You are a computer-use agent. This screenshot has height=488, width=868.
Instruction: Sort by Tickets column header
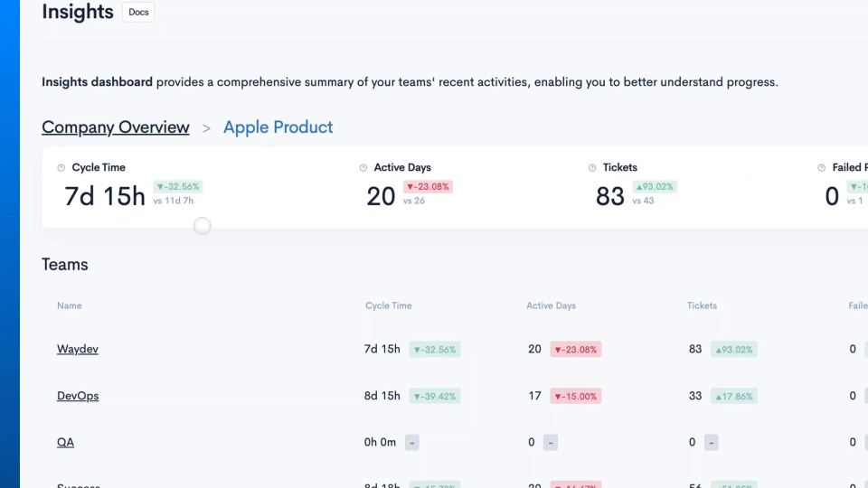point(702,305)
